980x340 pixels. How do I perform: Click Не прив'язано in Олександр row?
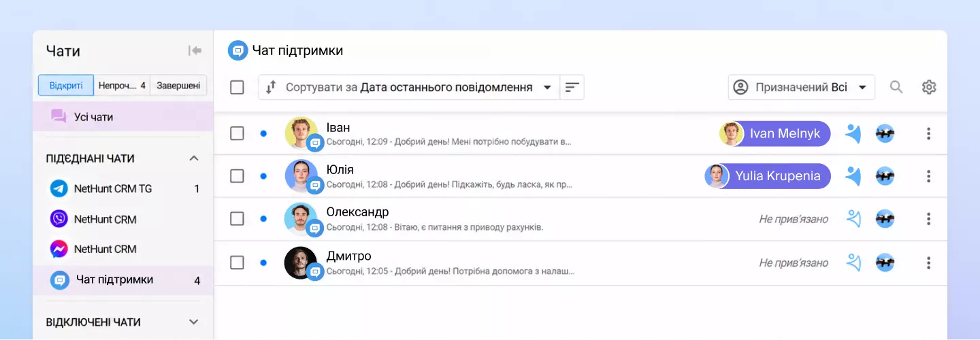click(x=794, y=219)
